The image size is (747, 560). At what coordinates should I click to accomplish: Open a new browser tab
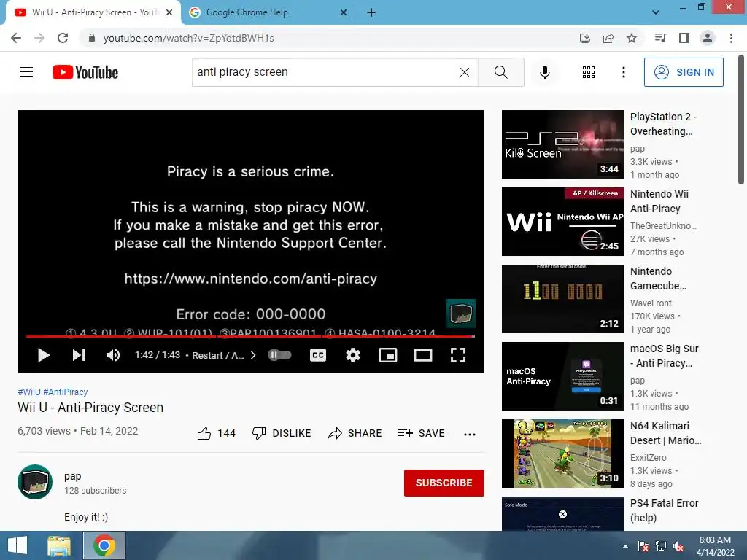click(371, 13)
